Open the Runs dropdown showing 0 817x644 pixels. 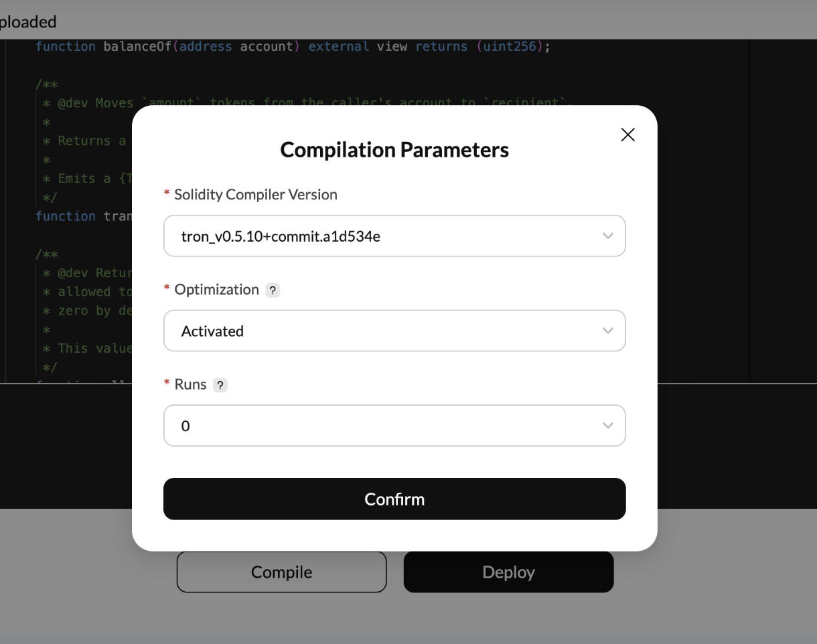[x=394, y=426]
